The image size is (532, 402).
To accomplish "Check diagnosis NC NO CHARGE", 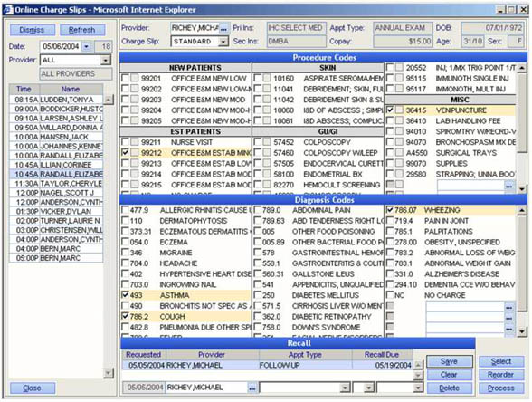I will point(390,295).
